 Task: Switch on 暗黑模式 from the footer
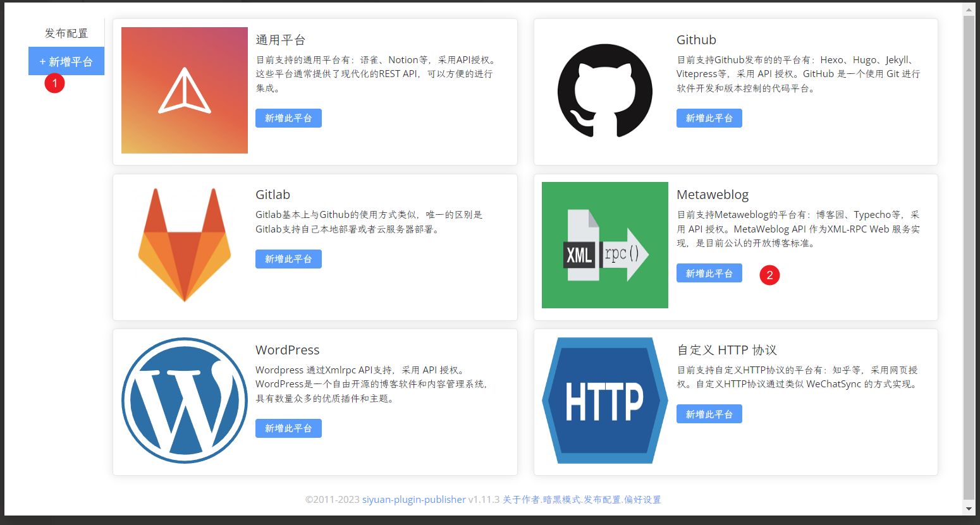561,500
